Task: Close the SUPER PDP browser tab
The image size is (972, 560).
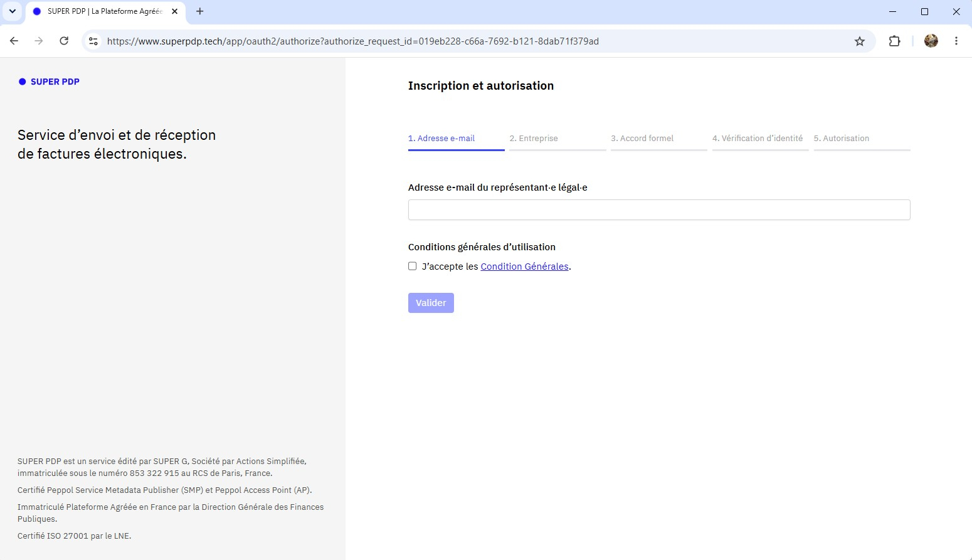Action: click(175, 11)
